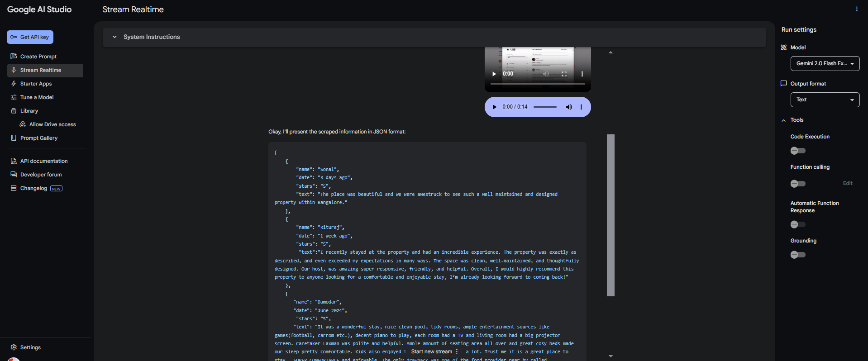Viewport: 868px width, 361px height.
Task: Click the "date": "June 2024" line
Action: (x=320, y=311)
